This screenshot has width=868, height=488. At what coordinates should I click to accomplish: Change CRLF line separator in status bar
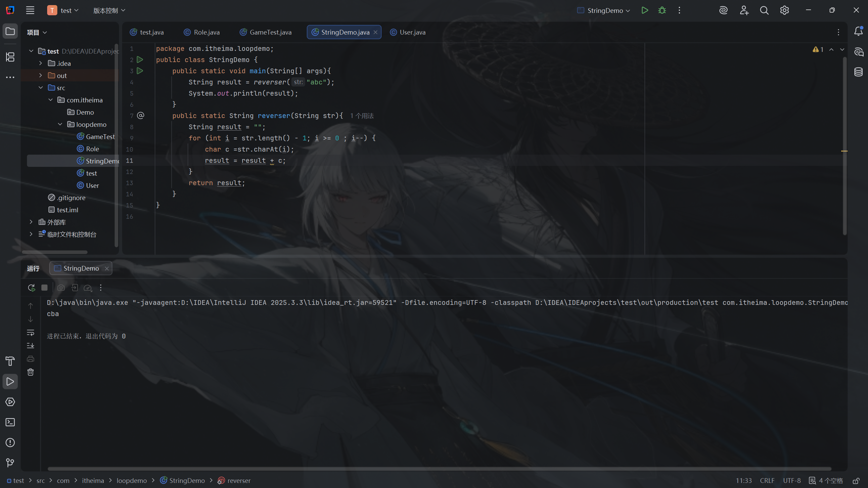(x=767, y=481)
